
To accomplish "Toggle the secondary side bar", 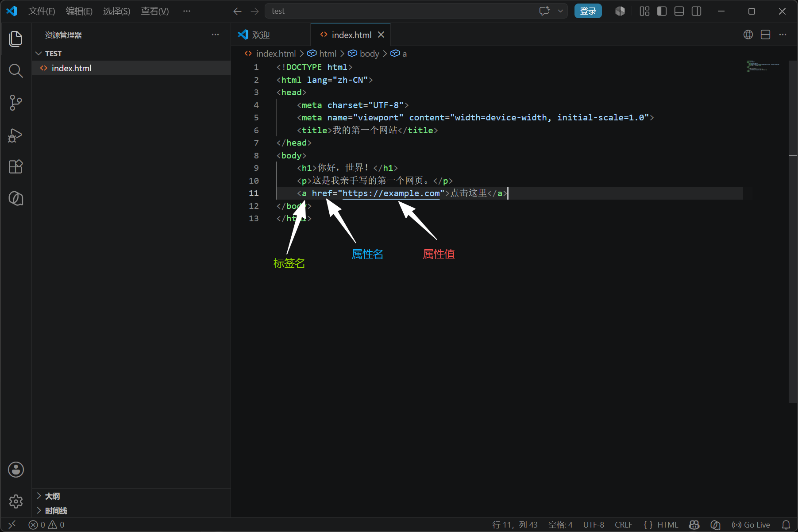I will (696, 11).
